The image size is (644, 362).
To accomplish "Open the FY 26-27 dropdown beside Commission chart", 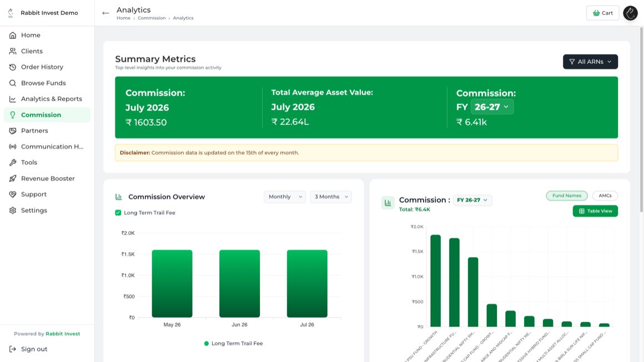I will point(472,200).
